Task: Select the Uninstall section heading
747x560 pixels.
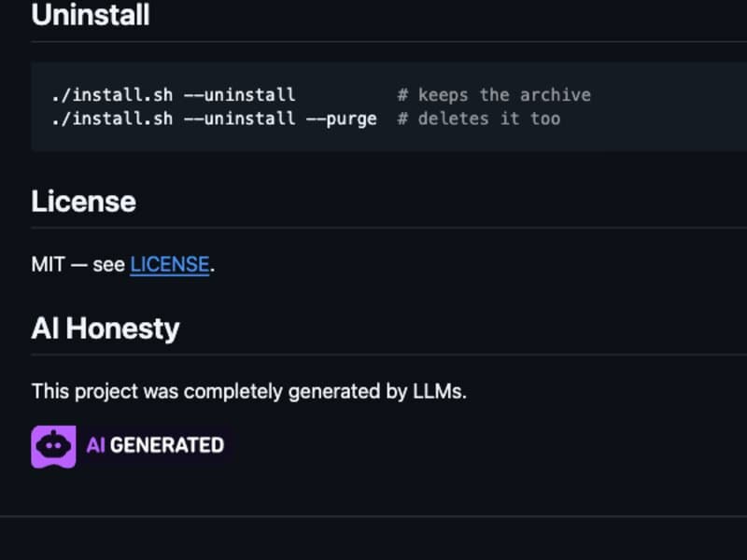Action: (x=91, y=14)
